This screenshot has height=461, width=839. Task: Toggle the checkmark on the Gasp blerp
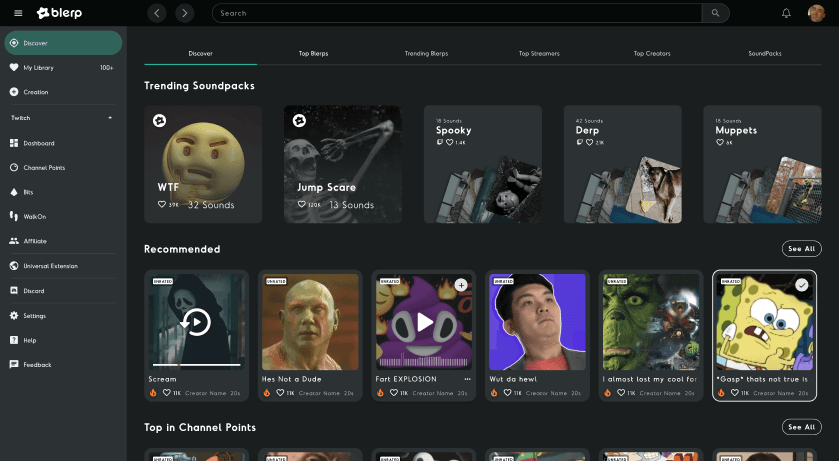(802, 285)
